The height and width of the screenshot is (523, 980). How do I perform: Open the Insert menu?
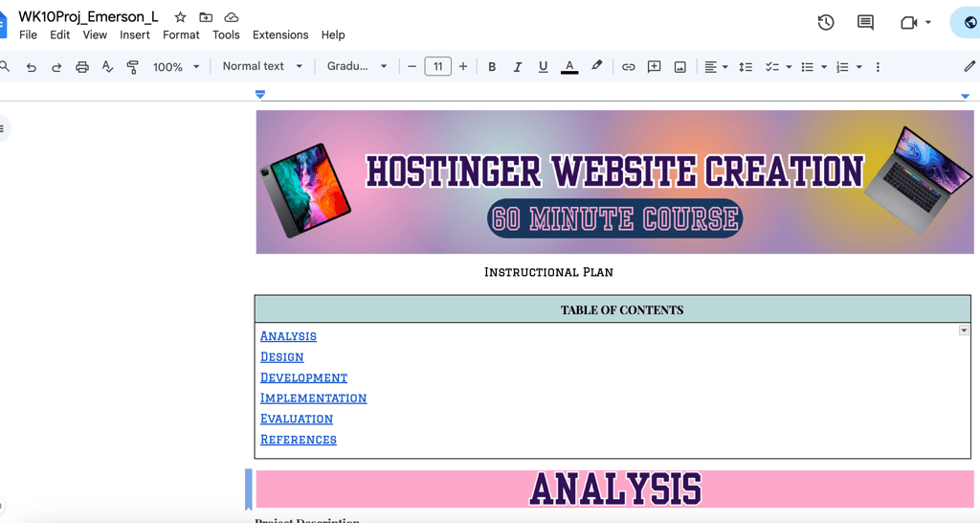(135, 35)
